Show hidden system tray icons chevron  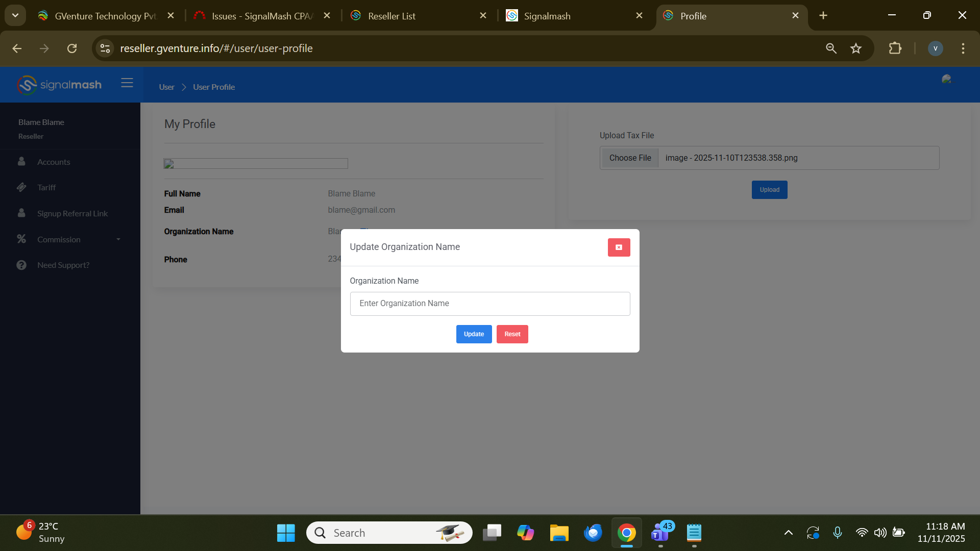coord(788,533)
